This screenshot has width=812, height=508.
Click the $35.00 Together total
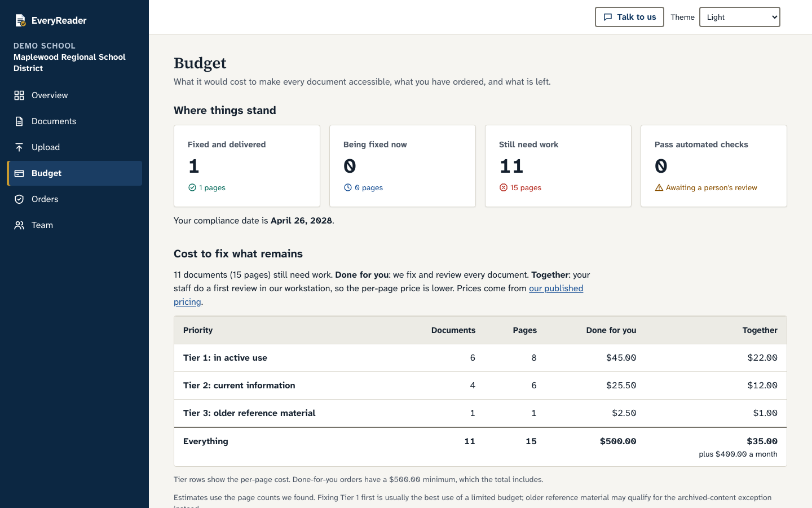762,441
